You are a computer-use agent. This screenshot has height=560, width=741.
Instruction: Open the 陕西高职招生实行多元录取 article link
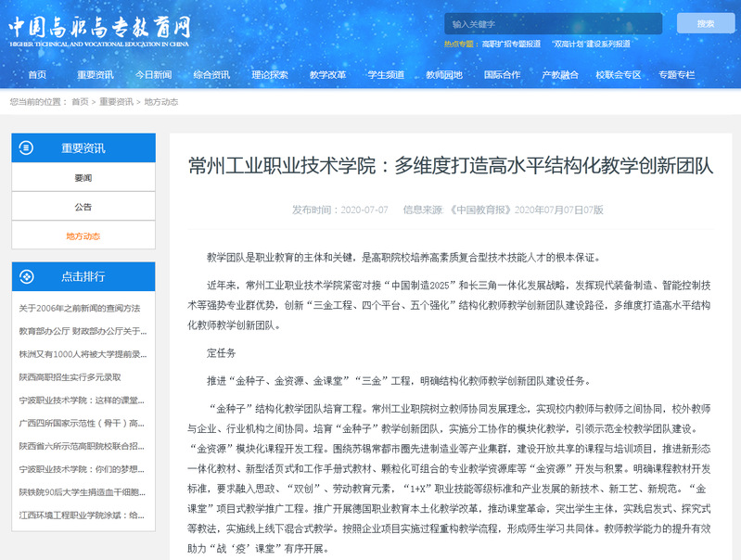click(70, 377)
